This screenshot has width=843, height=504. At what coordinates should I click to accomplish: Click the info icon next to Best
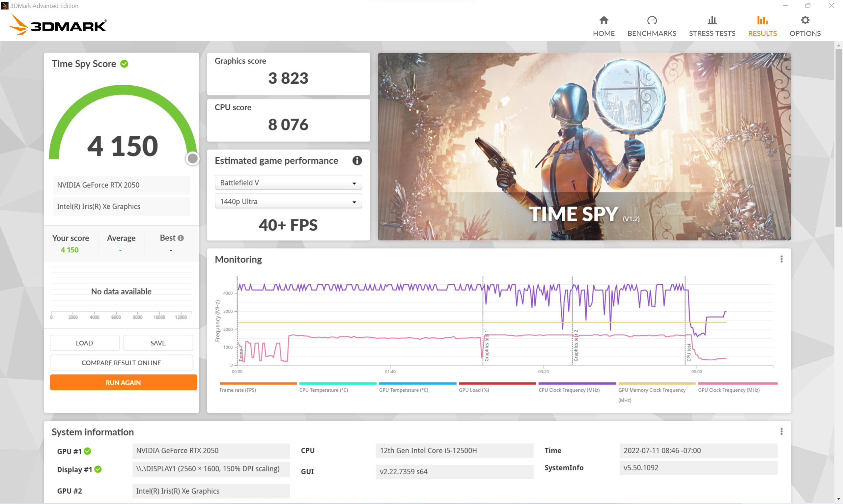pos(181,238)
